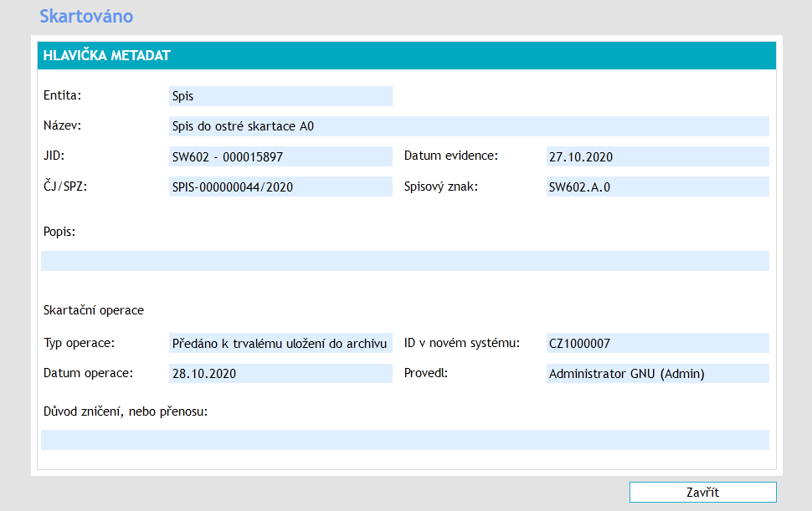
Task: Click the Provedl field Administrator GNU
Action: (656, 374)
